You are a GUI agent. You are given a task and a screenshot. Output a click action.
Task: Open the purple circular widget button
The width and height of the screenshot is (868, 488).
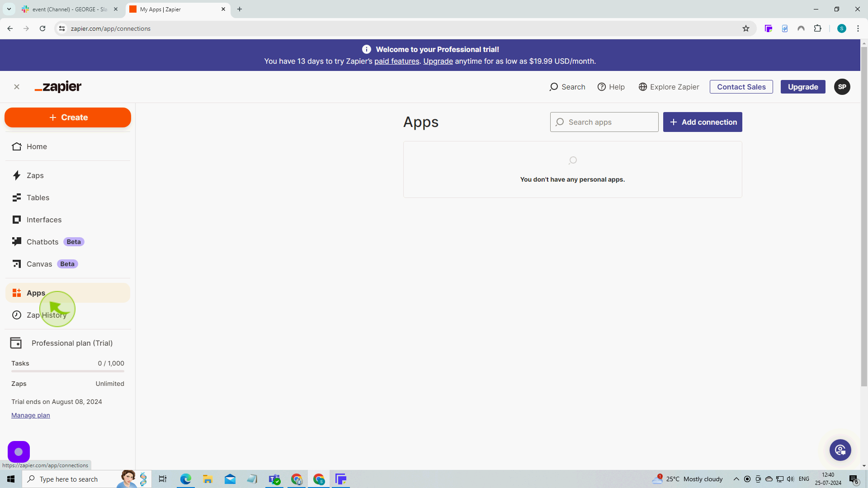(x=19, y=451)
